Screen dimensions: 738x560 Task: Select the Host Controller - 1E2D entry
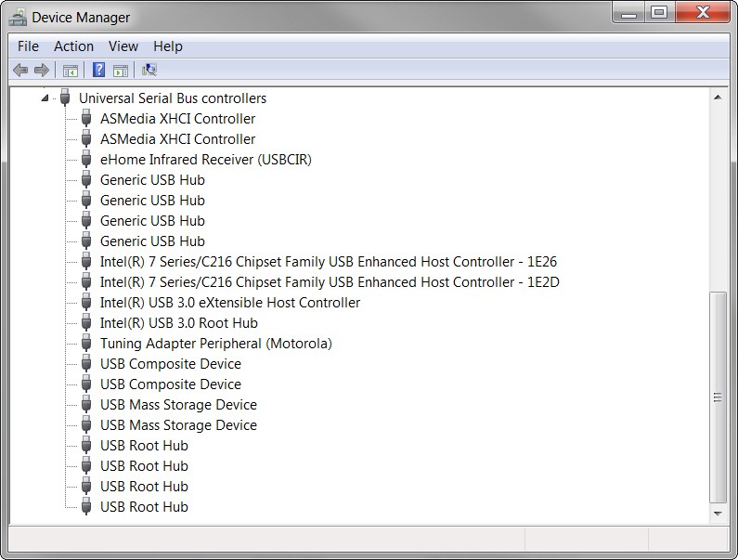(330, 282)
